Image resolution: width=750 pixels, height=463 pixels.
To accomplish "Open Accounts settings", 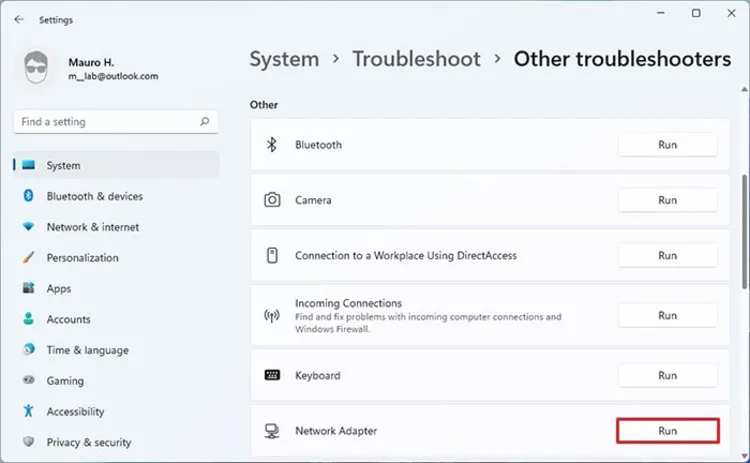I will click(x=116, y=319).
